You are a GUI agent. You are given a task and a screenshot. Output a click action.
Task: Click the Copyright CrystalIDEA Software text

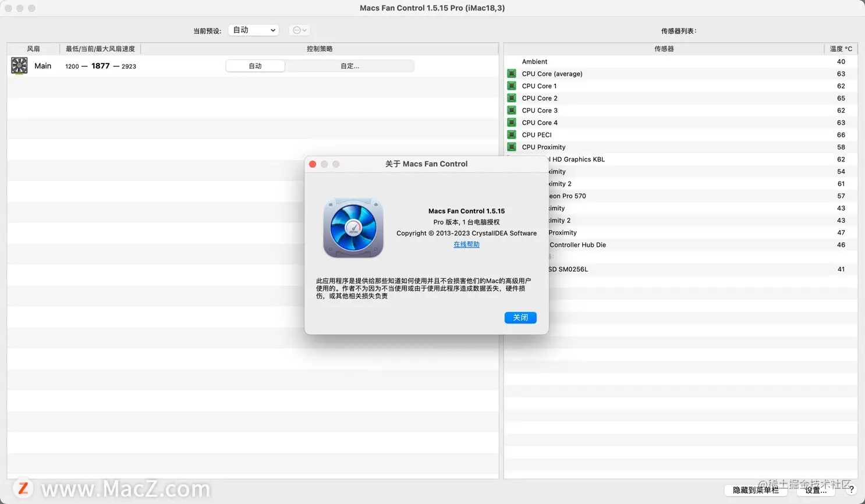pyautogui.click(x=467, y=233)
